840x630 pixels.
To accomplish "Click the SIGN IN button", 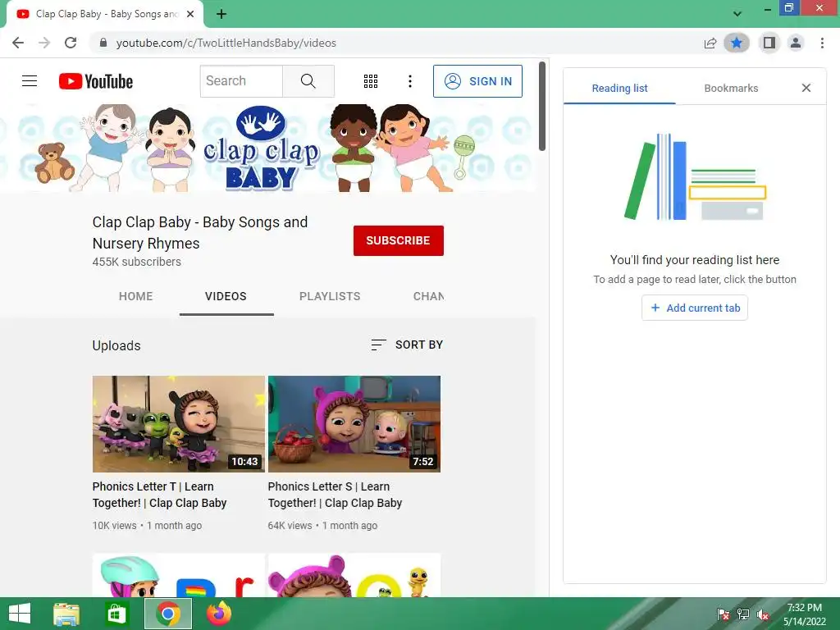I will [478, 81].
